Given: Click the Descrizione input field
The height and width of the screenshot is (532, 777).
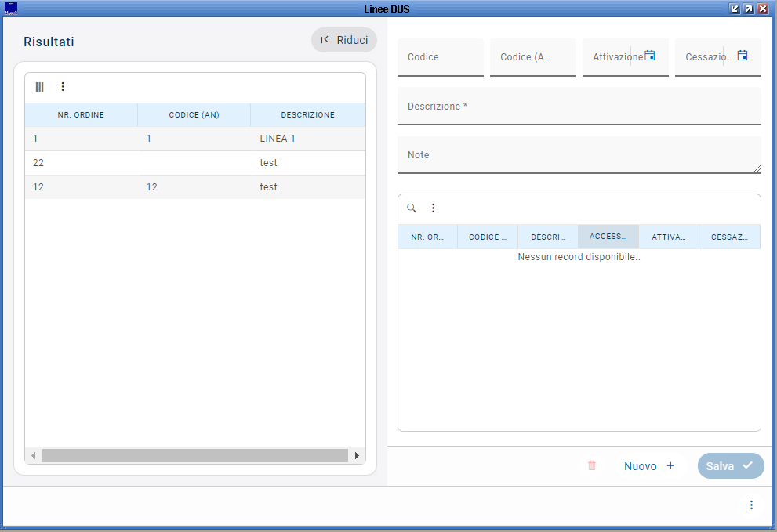Looking at the screenshot, I should (x=579, y=107).
